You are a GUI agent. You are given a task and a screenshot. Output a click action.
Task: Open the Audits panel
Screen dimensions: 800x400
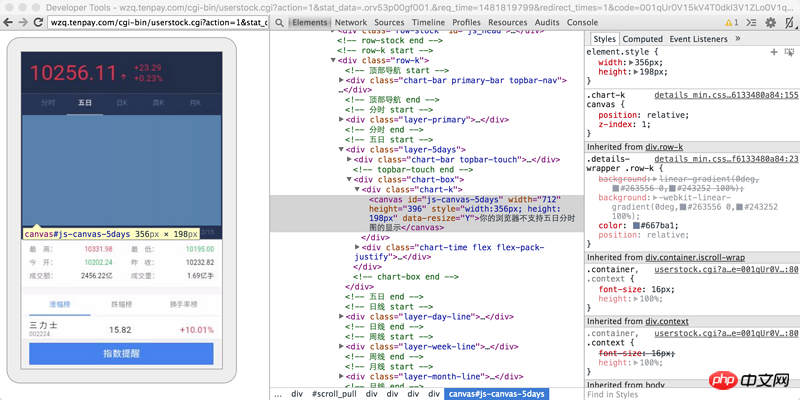click(x=547, y=22)
